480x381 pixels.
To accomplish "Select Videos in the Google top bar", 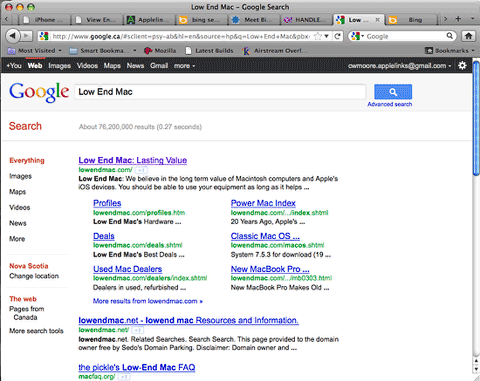I will click(x=87, y=66).
